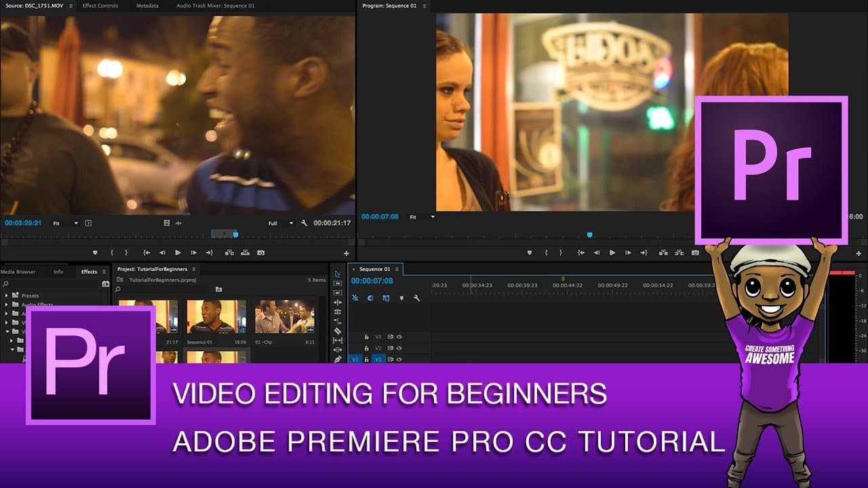The height and width of the screenshot is (488, 868).
Task: Expand the Audio Effects folder
Action: 7,304
